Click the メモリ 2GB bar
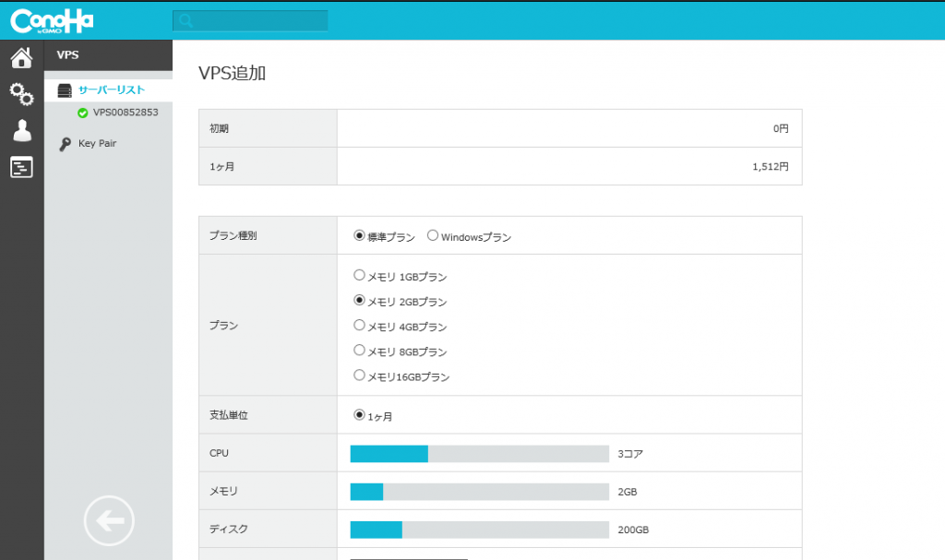This screenshot has height=560, width=945. coord(480,492)
